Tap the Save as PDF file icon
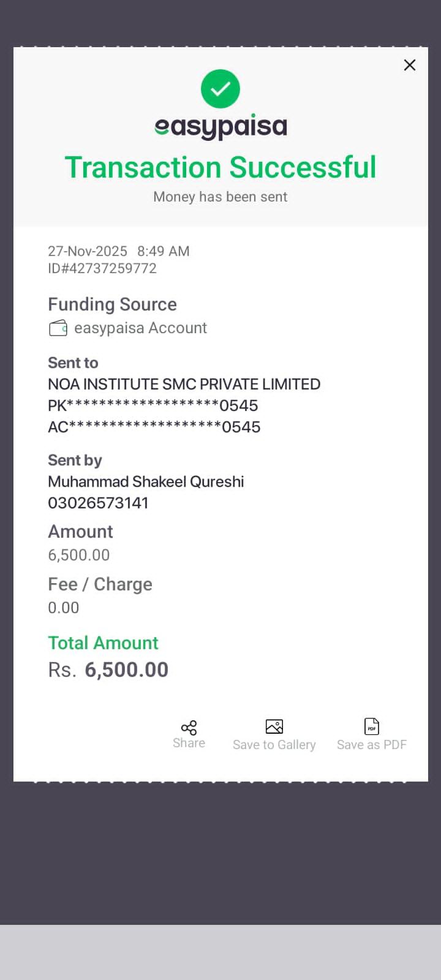 point(372,726)
